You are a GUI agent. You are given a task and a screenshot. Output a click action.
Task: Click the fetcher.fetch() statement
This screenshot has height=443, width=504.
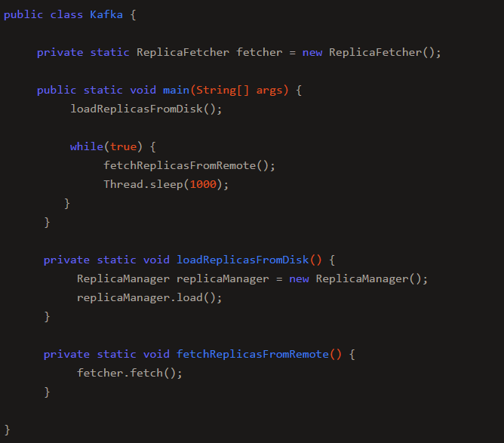tap(129, 374)
